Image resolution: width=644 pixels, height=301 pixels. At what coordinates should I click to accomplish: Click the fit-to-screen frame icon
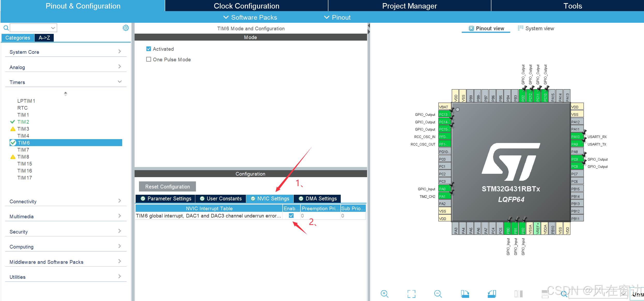[411, 294]
